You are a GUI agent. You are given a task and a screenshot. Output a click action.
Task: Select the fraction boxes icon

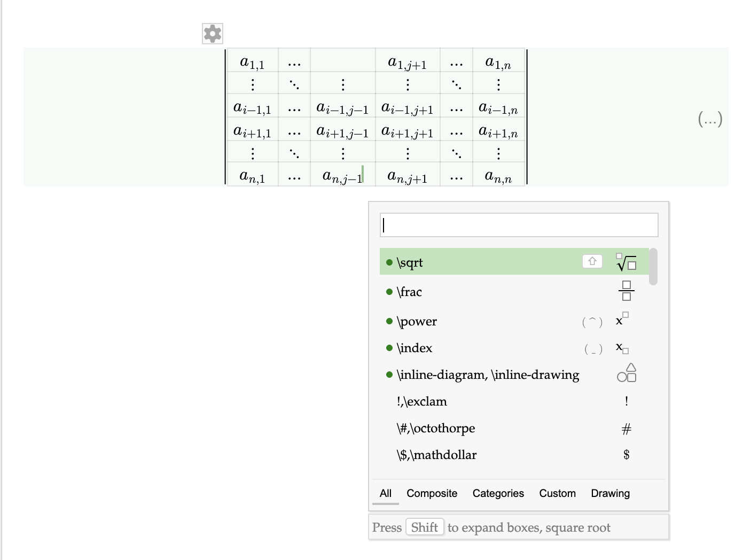[626, 291]
